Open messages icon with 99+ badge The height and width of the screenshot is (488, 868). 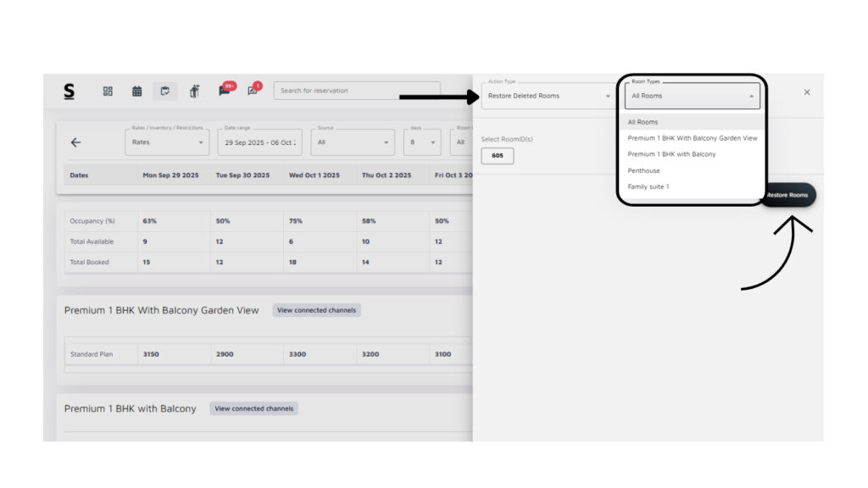click(x=225, y=90)
